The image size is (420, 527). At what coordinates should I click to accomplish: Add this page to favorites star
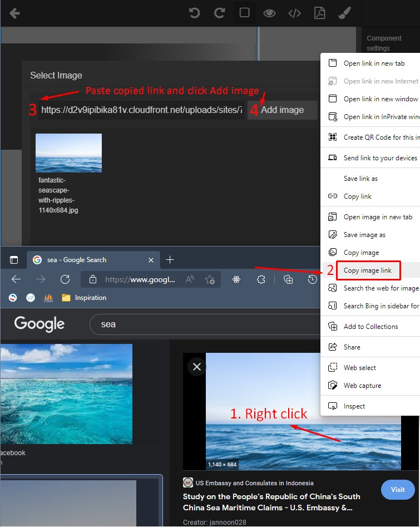tap(210, 279)
